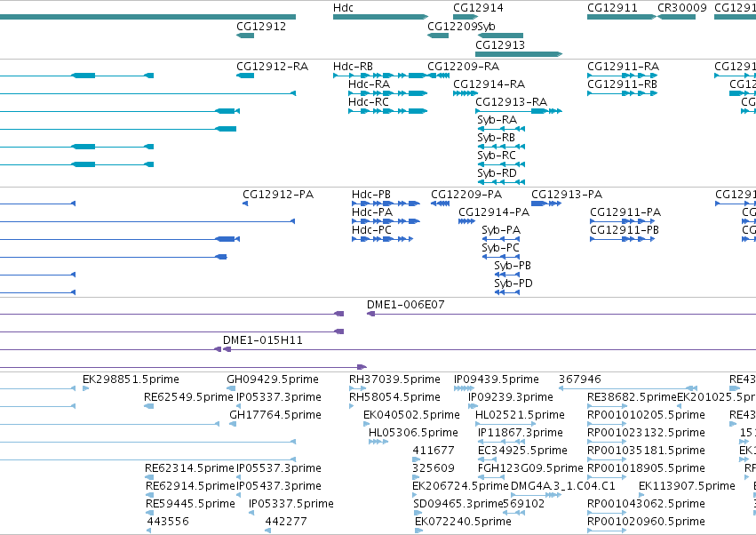The image size is (756, 535).
Task: Click the IP09239.3prime EST label
Action: tap(511, 397)
